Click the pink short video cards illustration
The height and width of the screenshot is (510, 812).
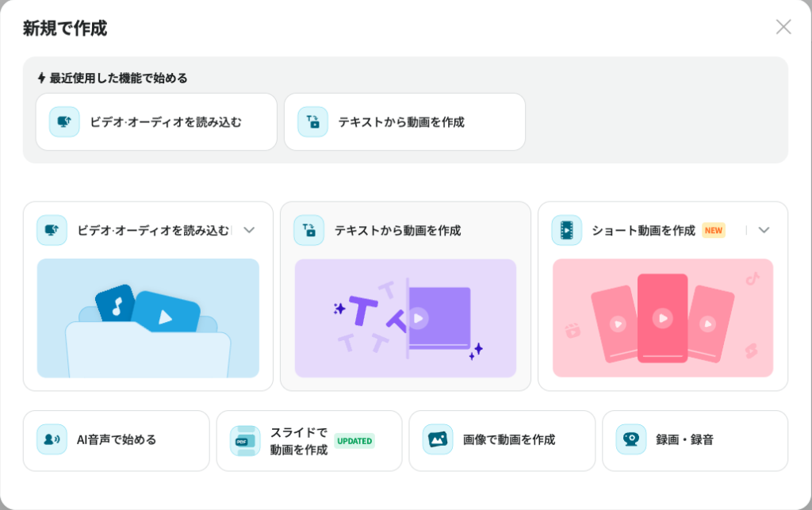(x=663, y=319)
